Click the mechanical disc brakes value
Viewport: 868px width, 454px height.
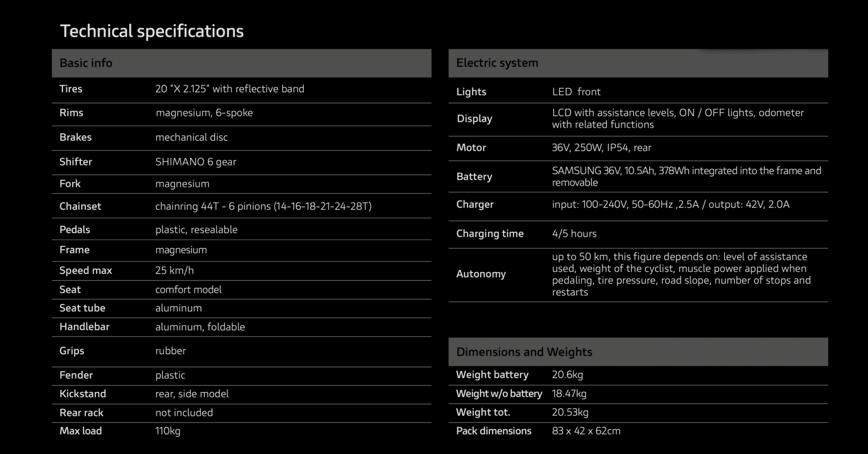192,137
